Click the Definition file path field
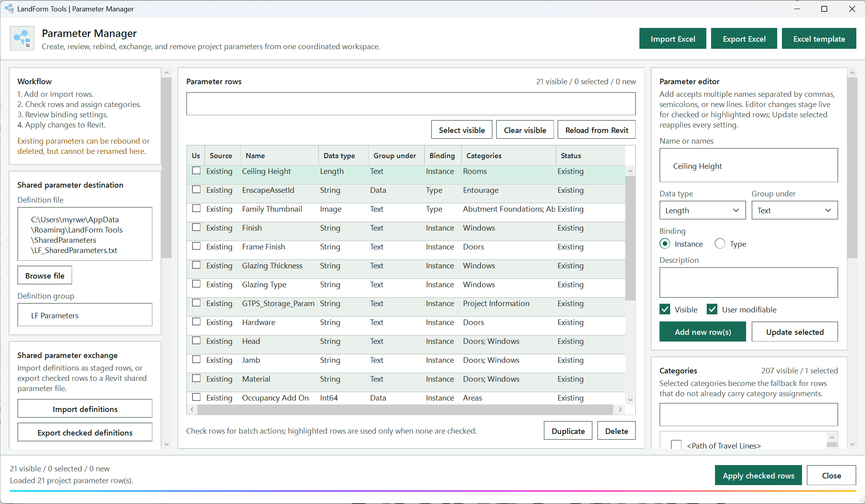865x504 pixels. (x=85, y=234)
